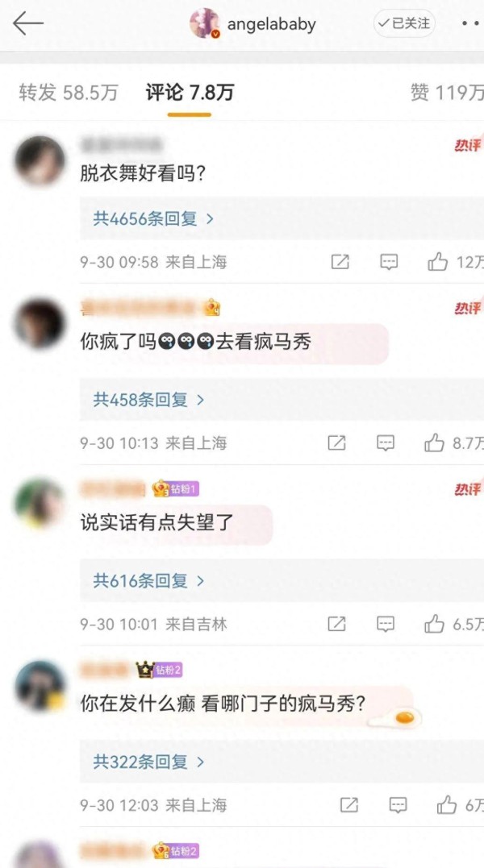Screen dimensions: 484x868
Task: Tap the 已关注 following button
Action: pos(404,23)
